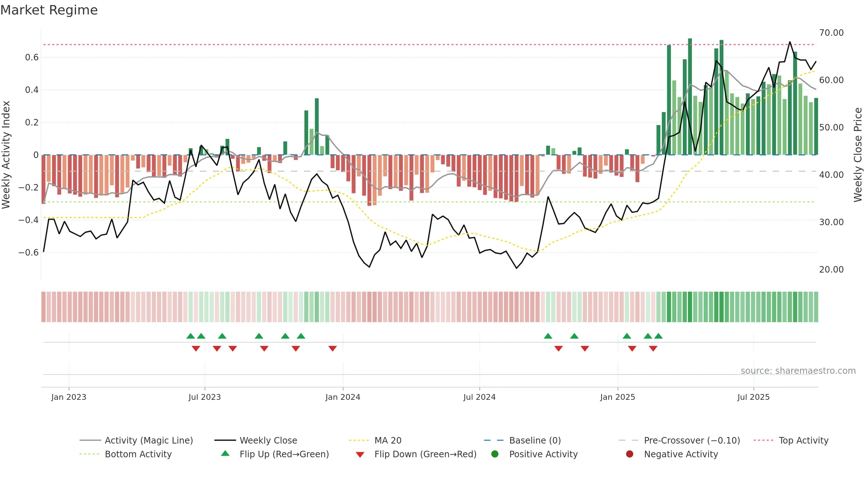Click the 70.00 price axis tick label
Viewport: 868px width, 488px height.
831,33
